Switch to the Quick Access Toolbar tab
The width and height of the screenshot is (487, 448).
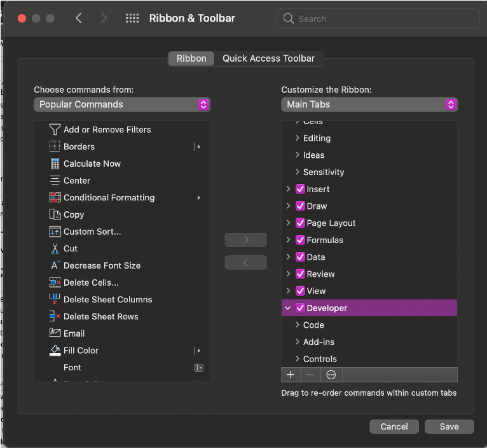268,59
